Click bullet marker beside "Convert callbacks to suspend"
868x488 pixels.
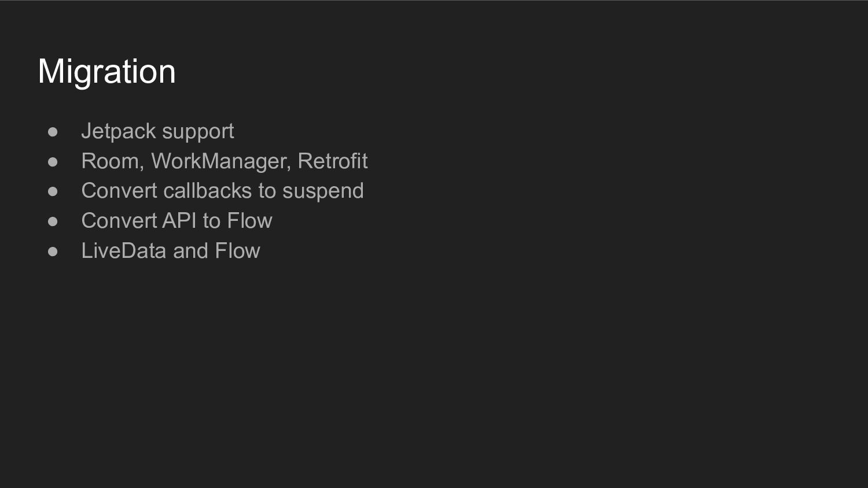53,191
